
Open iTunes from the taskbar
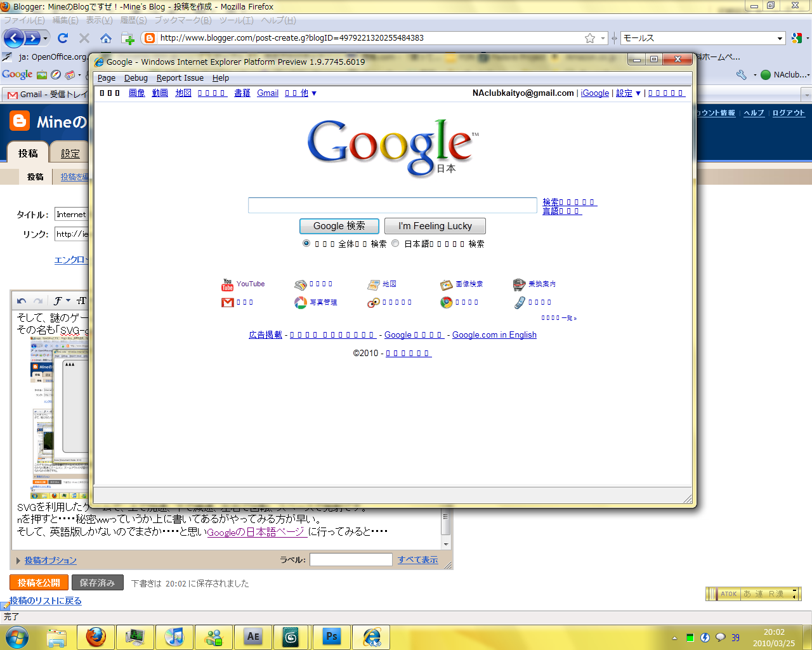174,637
